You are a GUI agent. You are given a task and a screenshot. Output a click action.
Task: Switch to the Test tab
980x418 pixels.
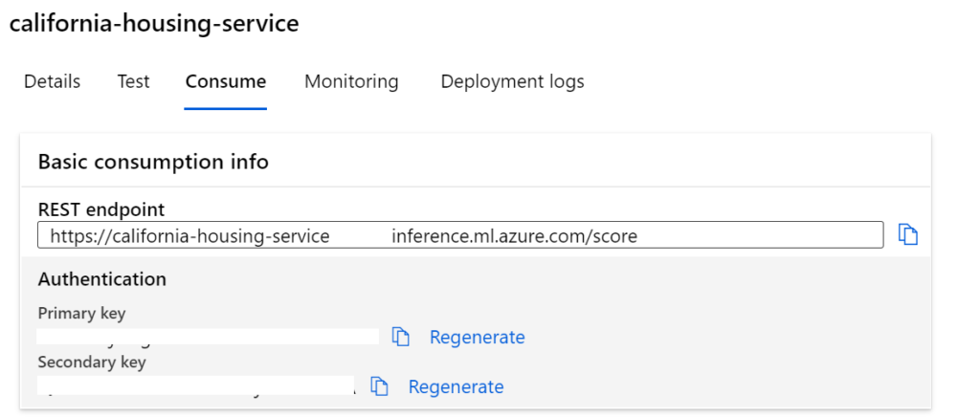click(x=133, y=82)
